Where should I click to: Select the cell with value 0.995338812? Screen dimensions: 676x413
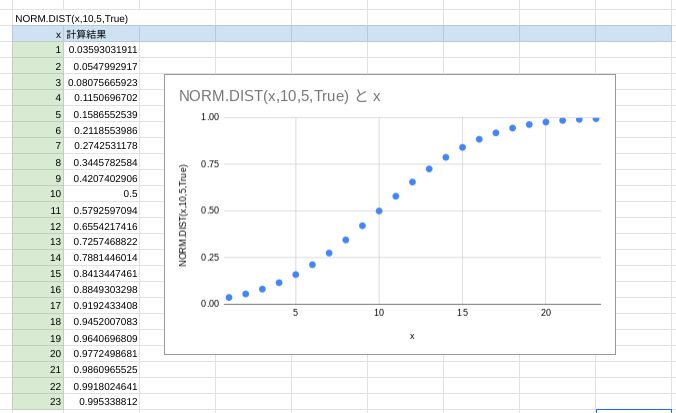click(x=102, y=401)
